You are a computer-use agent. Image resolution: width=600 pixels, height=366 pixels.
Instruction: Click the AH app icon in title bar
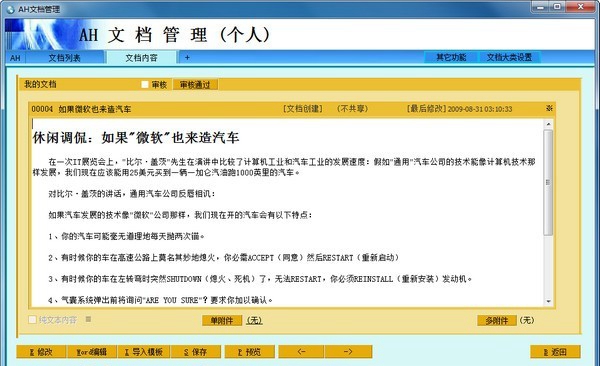(x=11, y=9)
